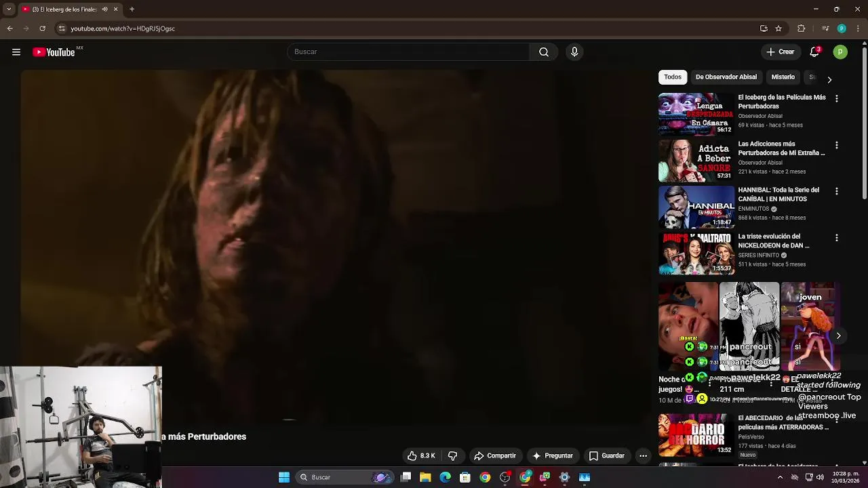Open Lengua Despedazada video thumbnail
This screenshot has height=488, width=868.
696,114
